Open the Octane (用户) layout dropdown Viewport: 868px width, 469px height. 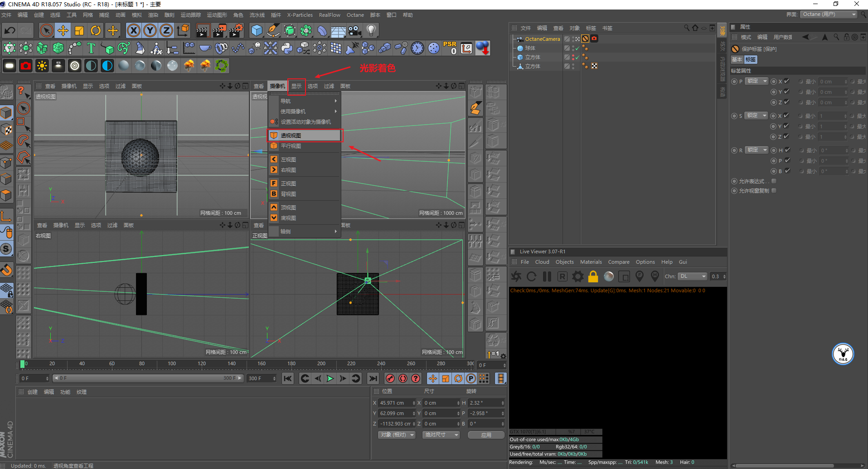click(x=829, y=15)
